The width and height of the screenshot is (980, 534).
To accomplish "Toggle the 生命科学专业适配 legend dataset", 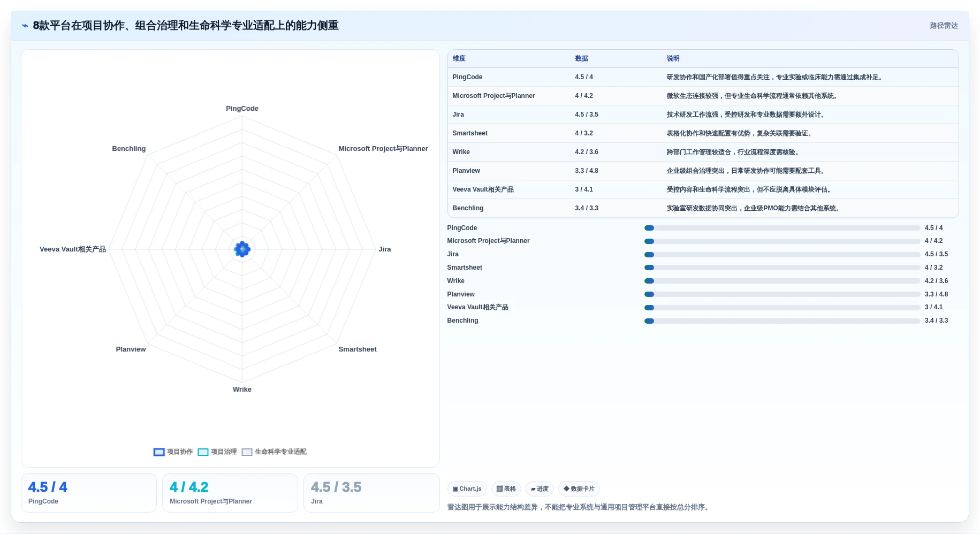I will (x=274, y=452).
